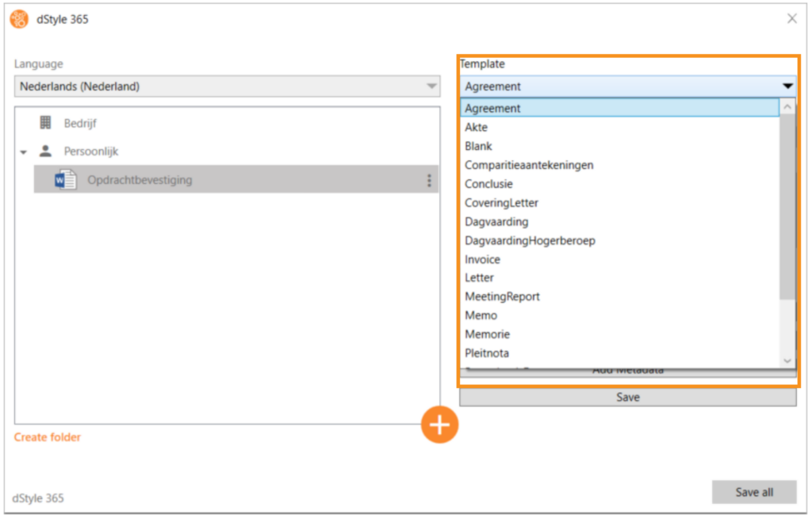
Task: Collapse the Template dropdown arrow
Action: (787, 86)
